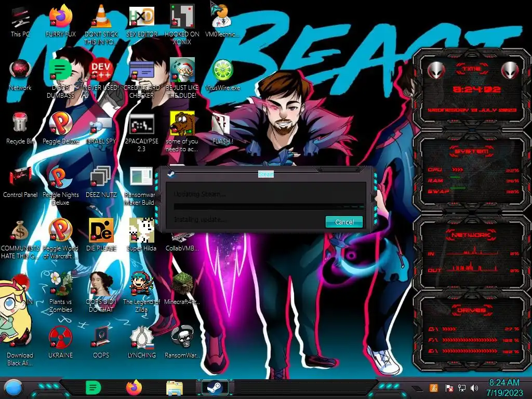
Task: Select the HOOKED ON XONIX shortcut
Action: pyautogui.click(x=182, y=24)
